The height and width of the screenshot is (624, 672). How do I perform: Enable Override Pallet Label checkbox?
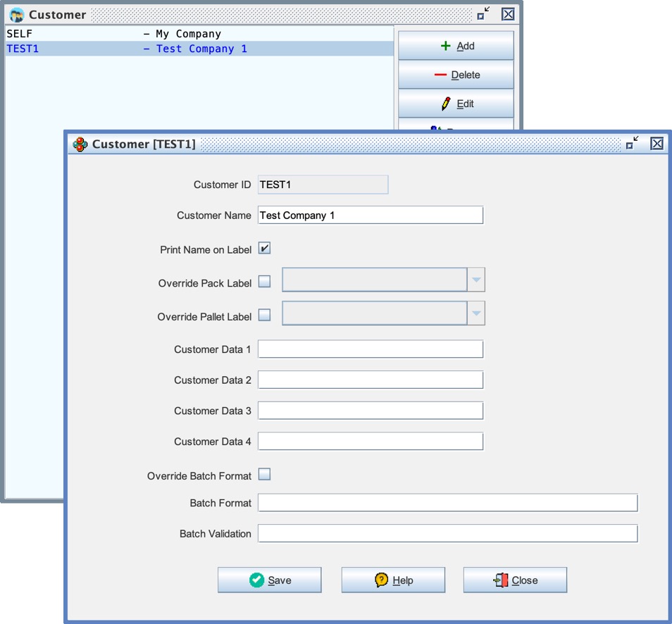coord(264,316)
